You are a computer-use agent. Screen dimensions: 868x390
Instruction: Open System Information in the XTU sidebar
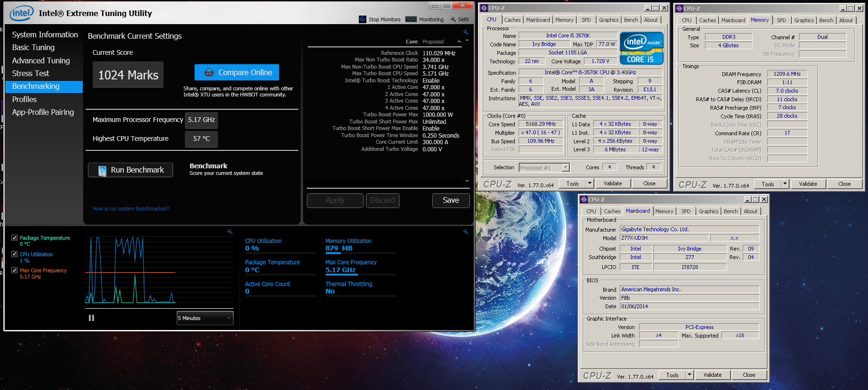[x=45, y=35]
